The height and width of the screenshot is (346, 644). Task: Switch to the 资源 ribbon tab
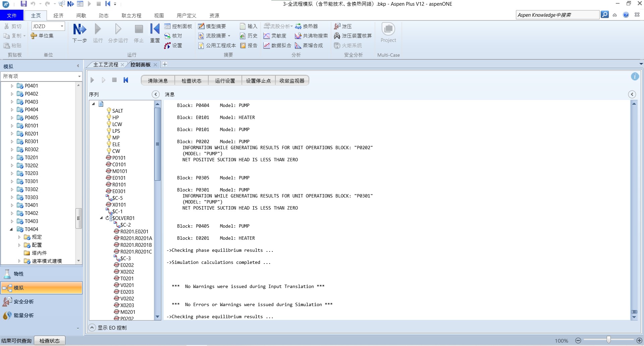tap(214, 15)
